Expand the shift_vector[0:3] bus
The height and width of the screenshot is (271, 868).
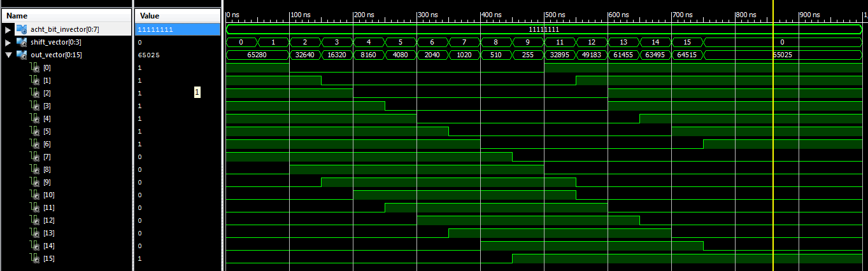point(8,43)
